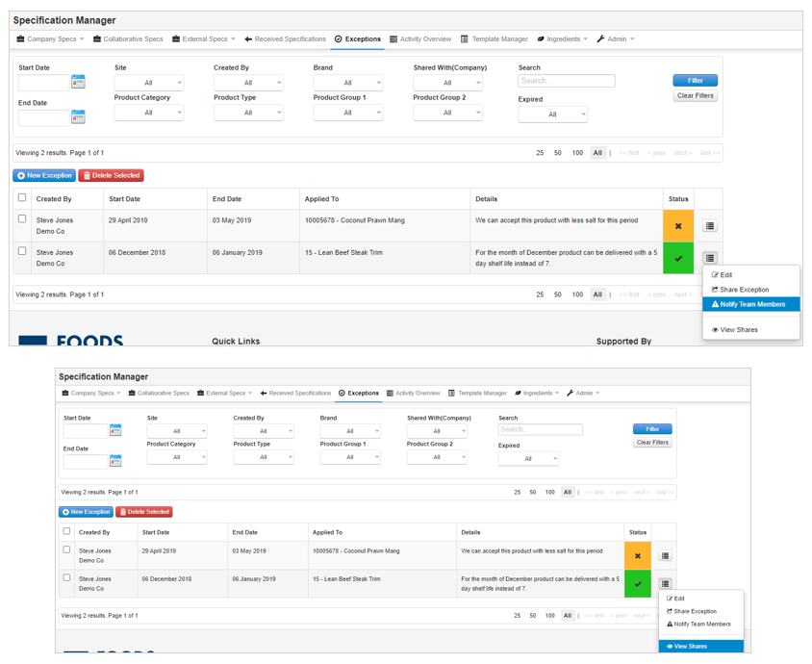Open Site dropdown in upper screenshot
The width and height of the screenshot is (812, 664).
(148, 83)
